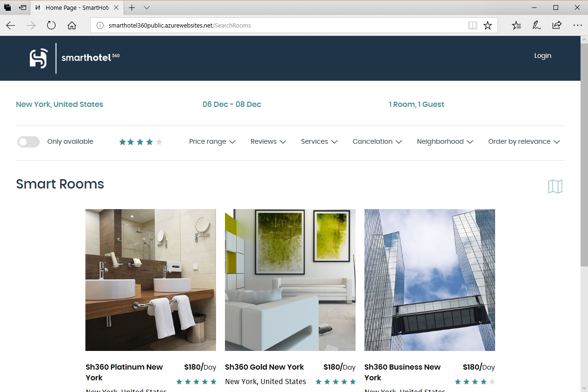Set filter to five stars rating

tap(159, 142)
